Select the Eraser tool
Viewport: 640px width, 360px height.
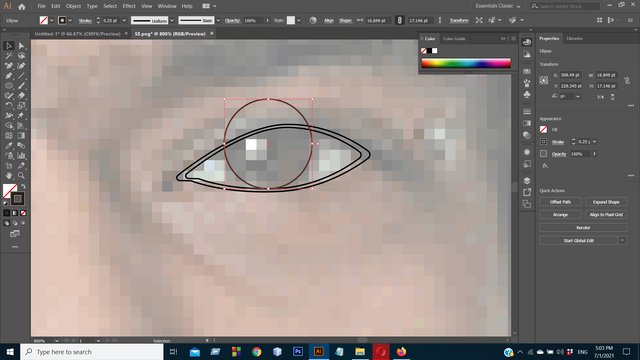(x=21, y=96)
